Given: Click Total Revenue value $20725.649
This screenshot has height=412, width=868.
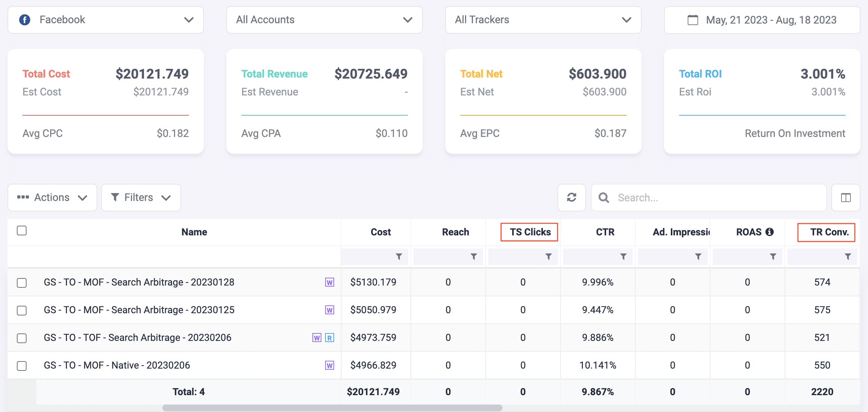Looking at the screenshot, I should pos(371,74).
